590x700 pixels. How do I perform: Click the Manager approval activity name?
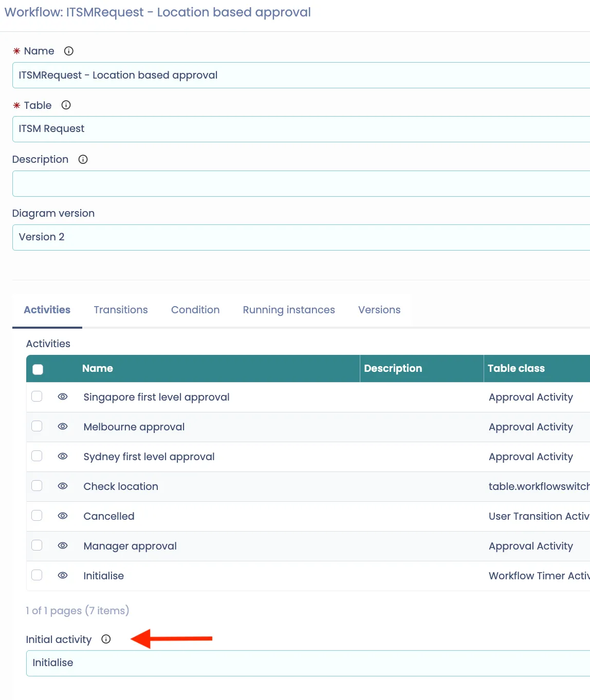pos(130,546)
